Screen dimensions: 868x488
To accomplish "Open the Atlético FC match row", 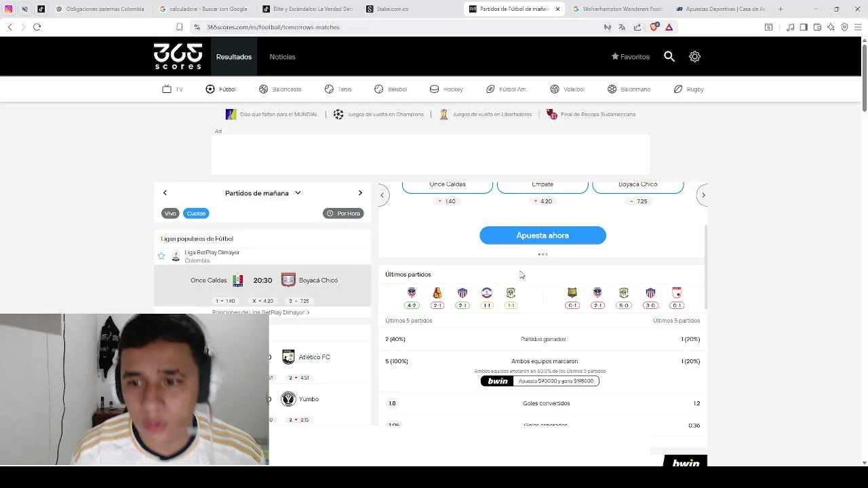I will point(320,357).
